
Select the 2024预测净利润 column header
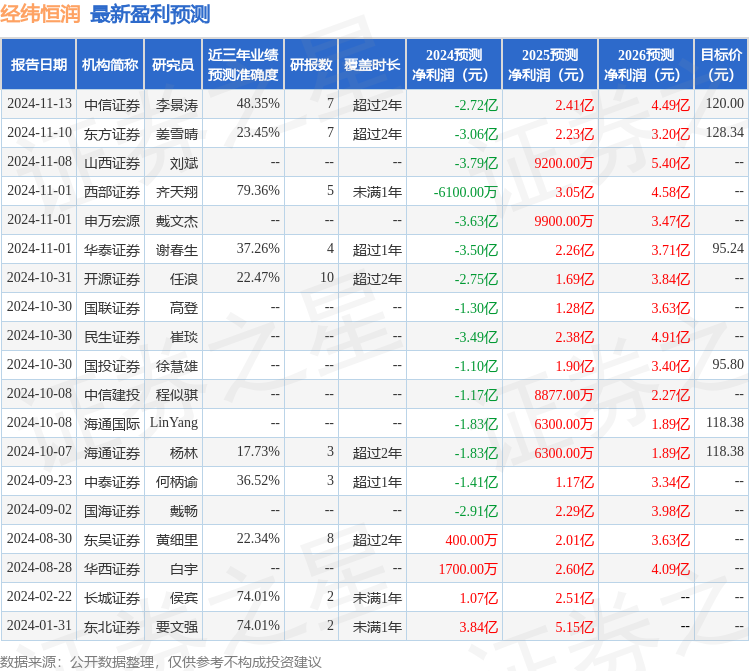pos(453,65)
